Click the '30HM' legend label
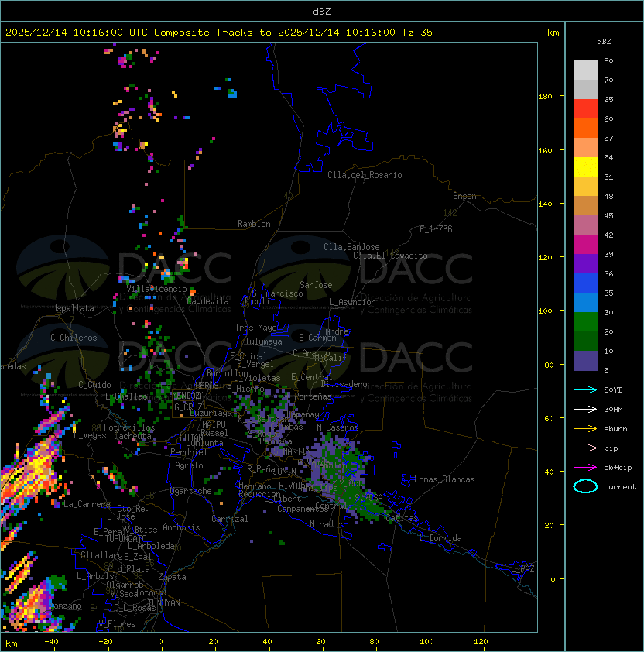 613,409
